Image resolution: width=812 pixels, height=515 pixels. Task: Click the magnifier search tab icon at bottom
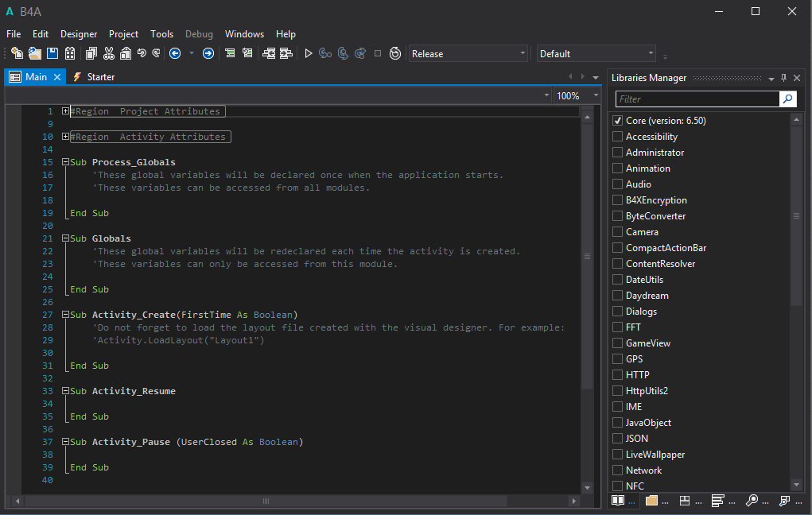pos(752,501)
